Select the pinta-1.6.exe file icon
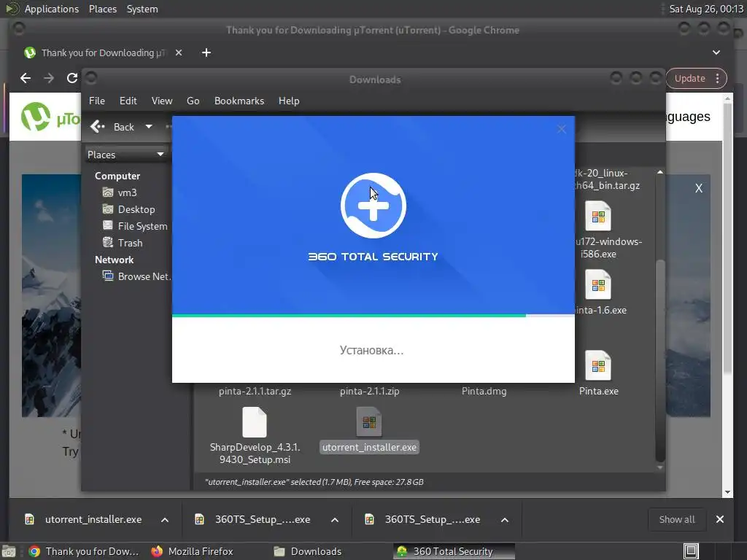Viewport: 747px width, 560px height. (x=598, y=284)
